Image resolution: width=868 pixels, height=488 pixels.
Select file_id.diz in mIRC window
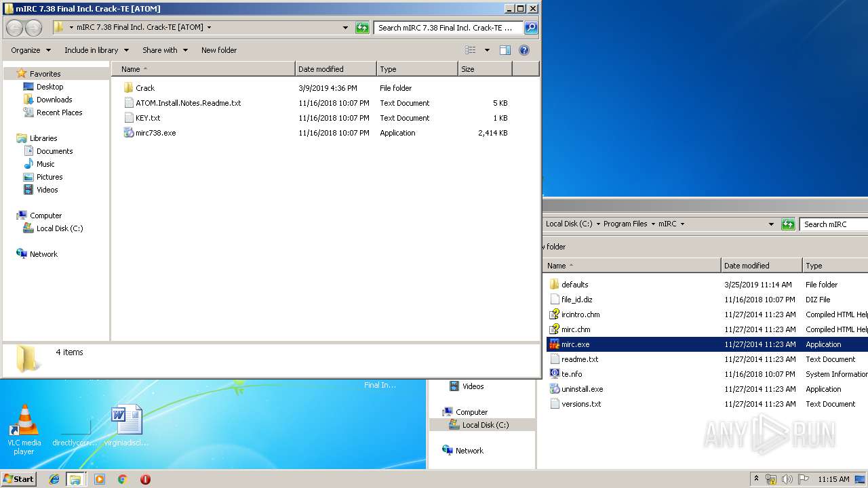[x=576, y=300]
